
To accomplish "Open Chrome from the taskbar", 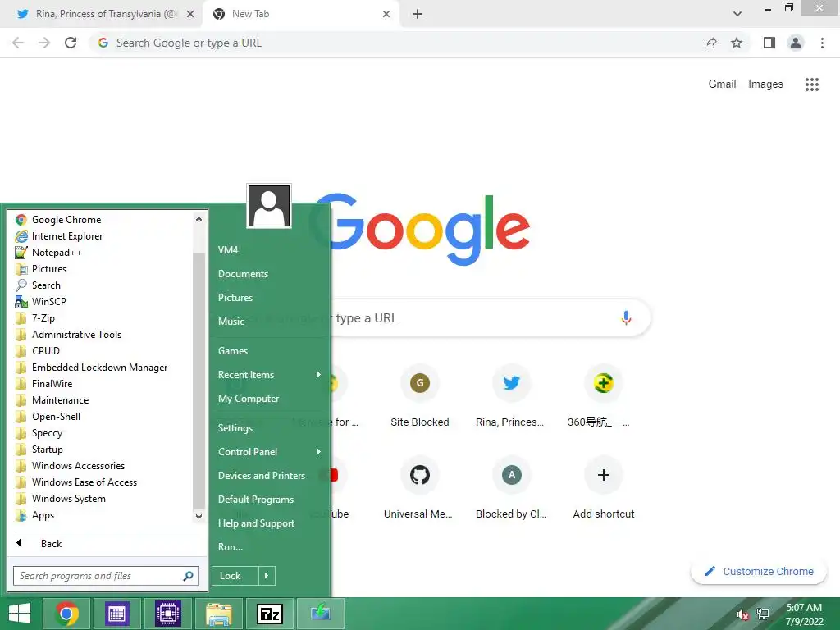I will tap(66, 614).
